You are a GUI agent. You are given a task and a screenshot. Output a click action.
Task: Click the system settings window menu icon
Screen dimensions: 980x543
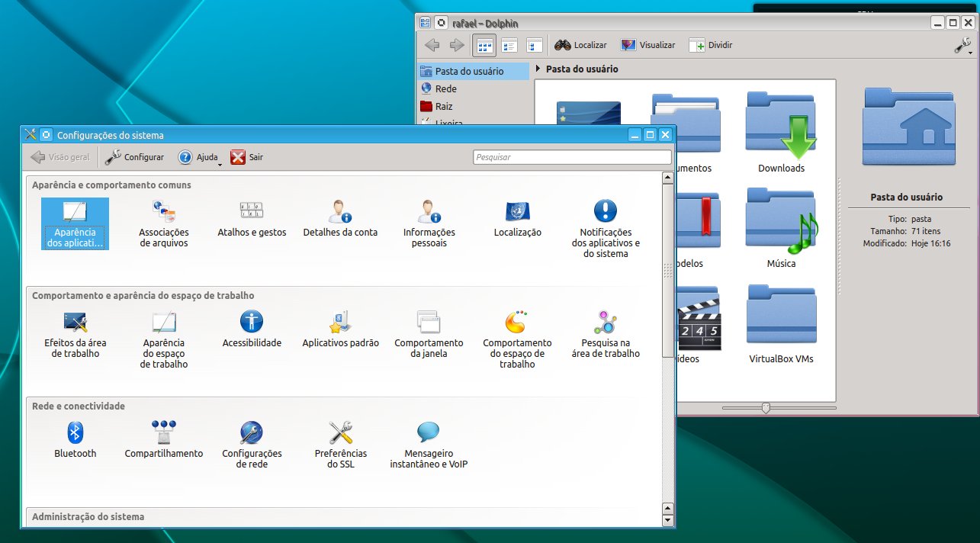click(x=31, y=135)
